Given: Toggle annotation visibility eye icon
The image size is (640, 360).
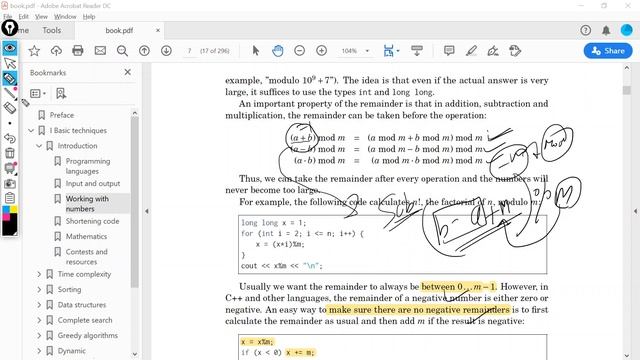Looking at the screenshot, I should 10,48.
